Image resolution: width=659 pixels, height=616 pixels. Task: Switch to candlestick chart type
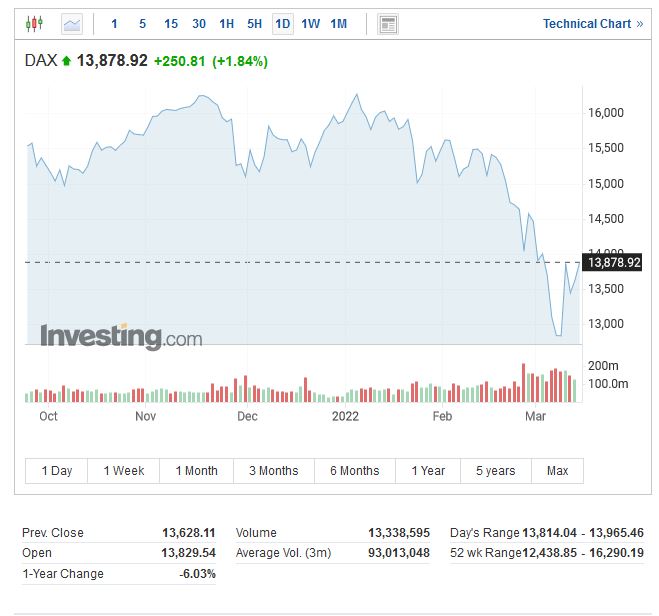point(35,23)
